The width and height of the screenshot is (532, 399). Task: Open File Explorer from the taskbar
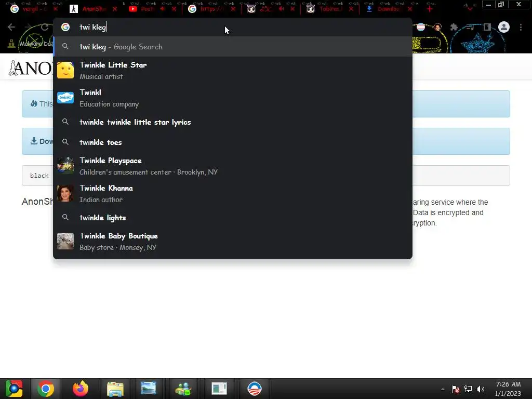click(115, 389)
